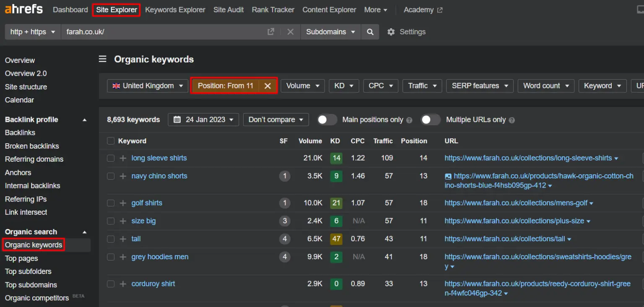Click plus icon next to tall

click(123, 239)
